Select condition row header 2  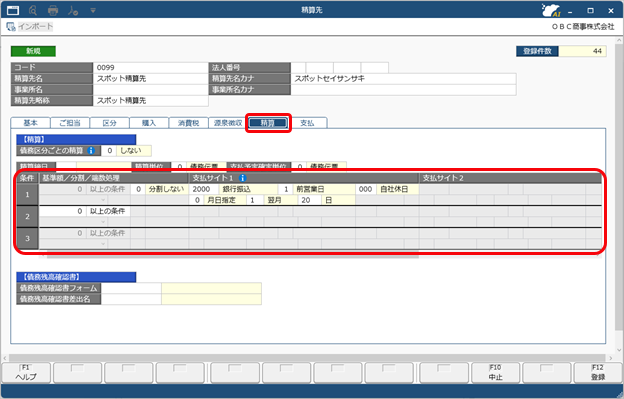(27, 216)
